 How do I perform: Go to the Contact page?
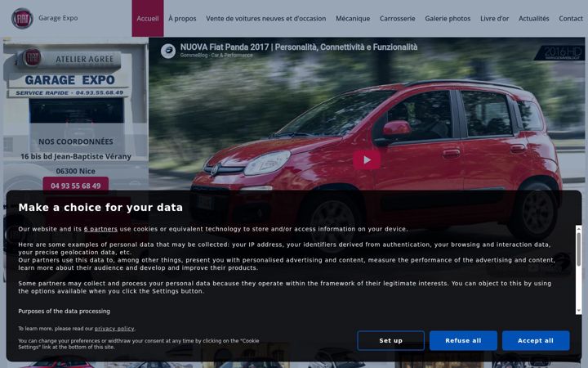(571, 18)
